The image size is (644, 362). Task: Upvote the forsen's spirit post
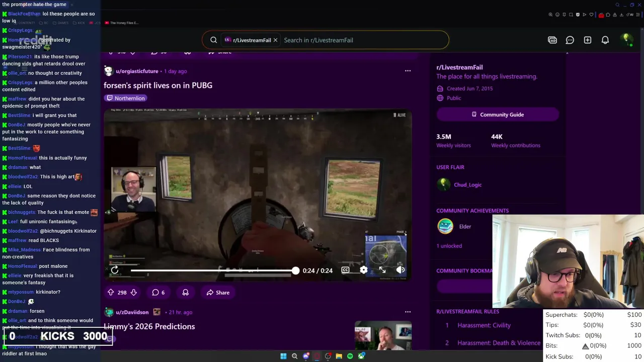point(111,292)
